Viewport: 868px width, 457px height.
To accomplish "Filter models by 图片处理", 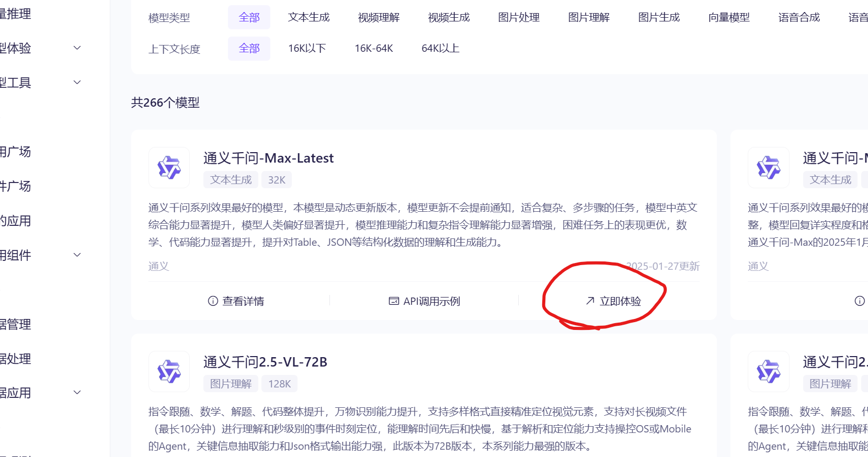I will [x=519, y=17].
